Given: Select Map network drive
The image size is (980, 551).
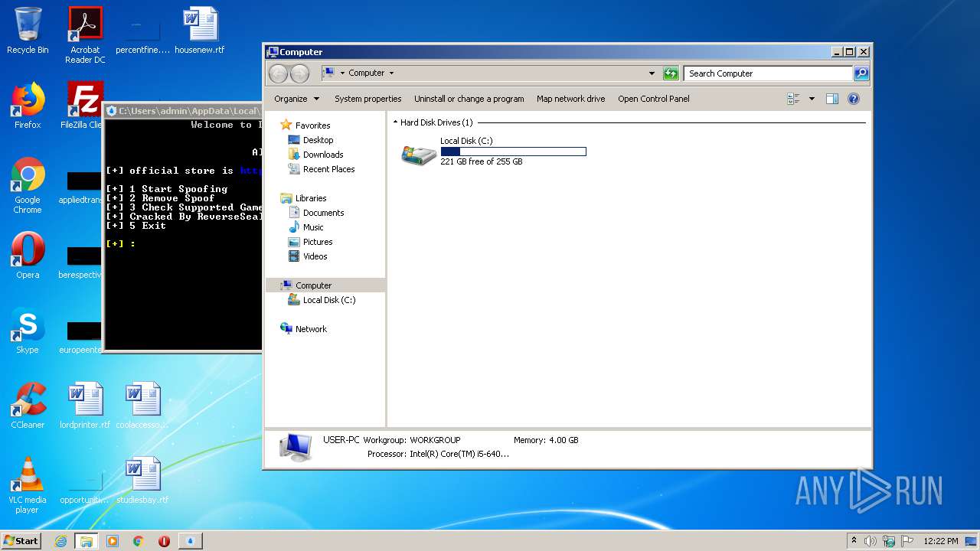Looking at the screenshot, I should coord(570,99).
